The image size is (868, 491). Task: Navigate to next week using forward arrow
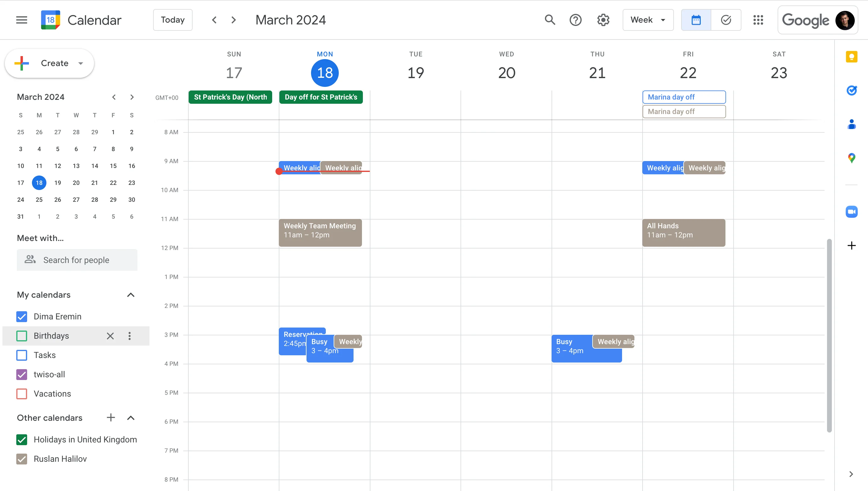click(x=233, y=20)
